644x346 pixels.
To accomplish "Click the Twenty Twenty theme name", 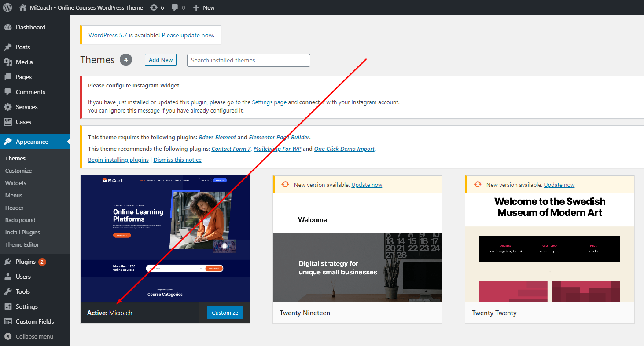I will tap(494, 313).
